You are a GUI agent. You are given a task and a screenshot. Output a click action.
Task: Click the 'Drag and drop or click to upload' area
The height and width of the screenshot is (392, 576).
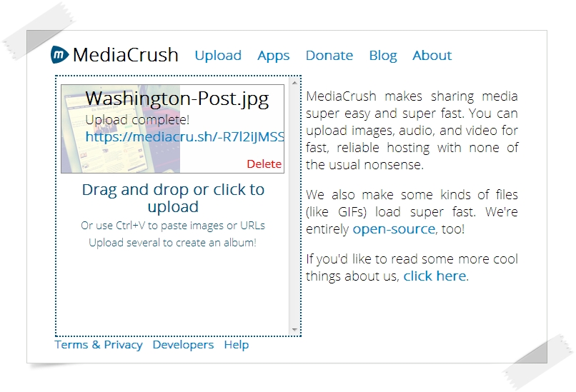(x=173, y=198)
